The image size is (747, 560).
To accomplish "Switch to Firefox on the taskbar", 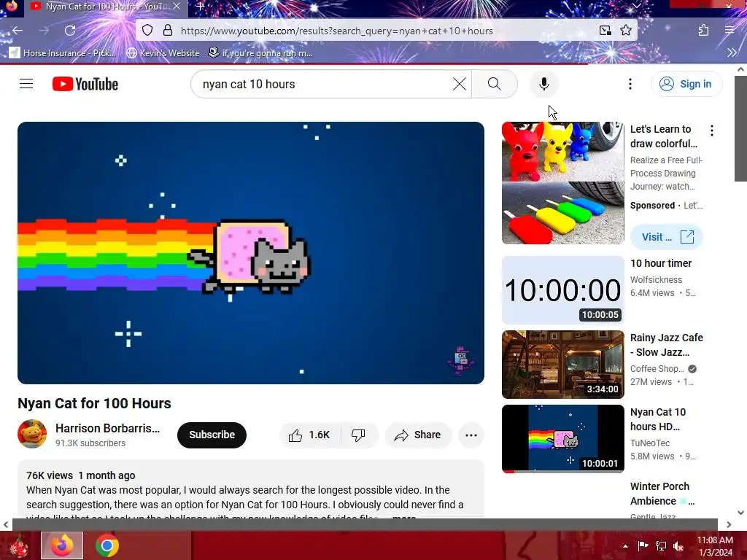I will click(x=62, y=545).
